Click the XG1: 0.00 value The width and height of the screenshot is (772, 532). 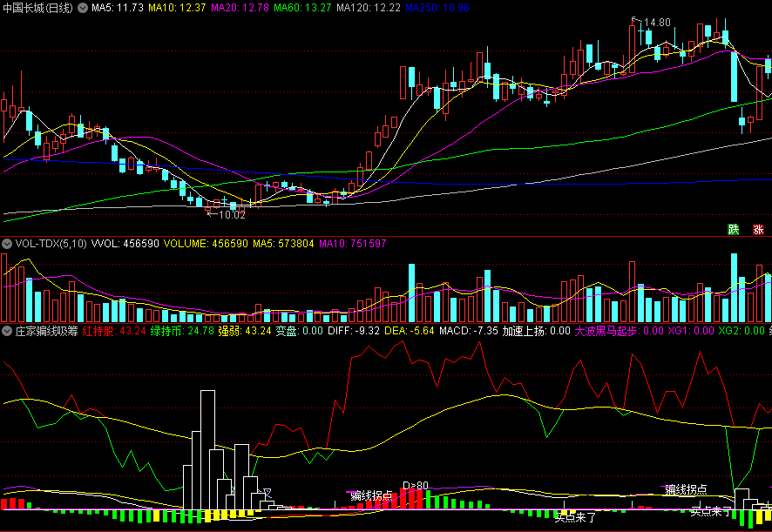(691, 331)
